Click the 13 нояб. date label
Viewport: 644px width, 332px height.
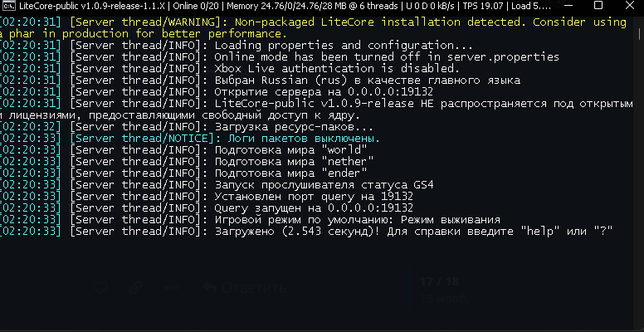444,299
